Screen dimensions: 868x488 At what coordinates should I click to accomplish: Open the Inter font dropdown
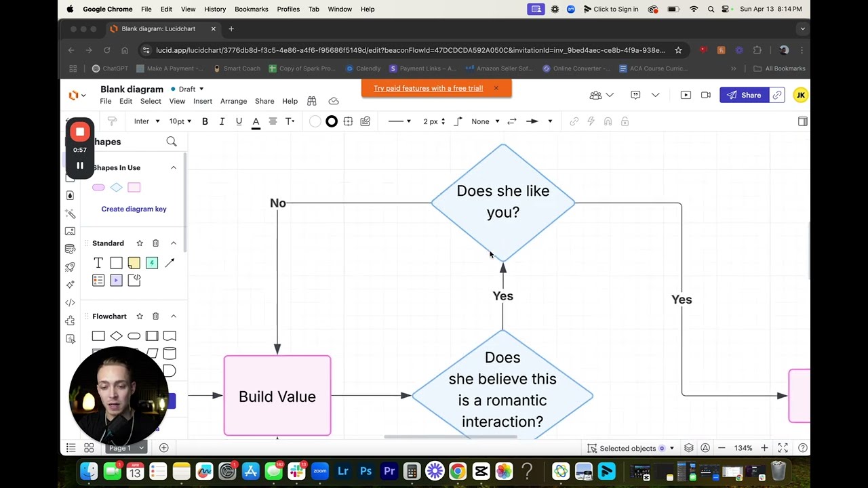click(x=146, y=121)
